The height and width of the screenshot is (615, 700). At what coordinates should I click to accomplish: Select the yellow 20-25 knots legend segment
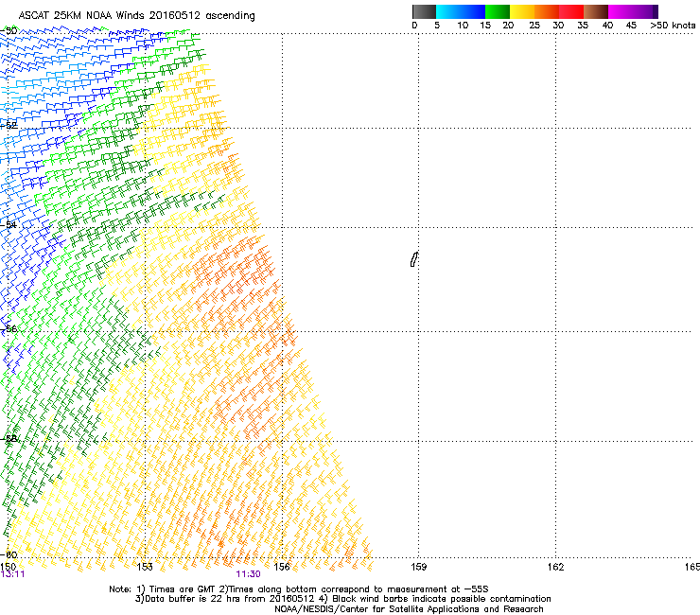pyautogui.click(x=522, y=11)
